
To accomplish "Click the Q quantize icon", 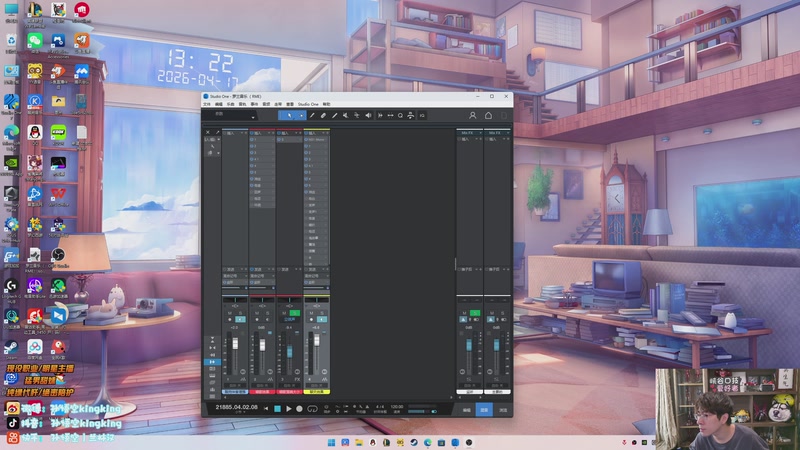I will [400, 115].
